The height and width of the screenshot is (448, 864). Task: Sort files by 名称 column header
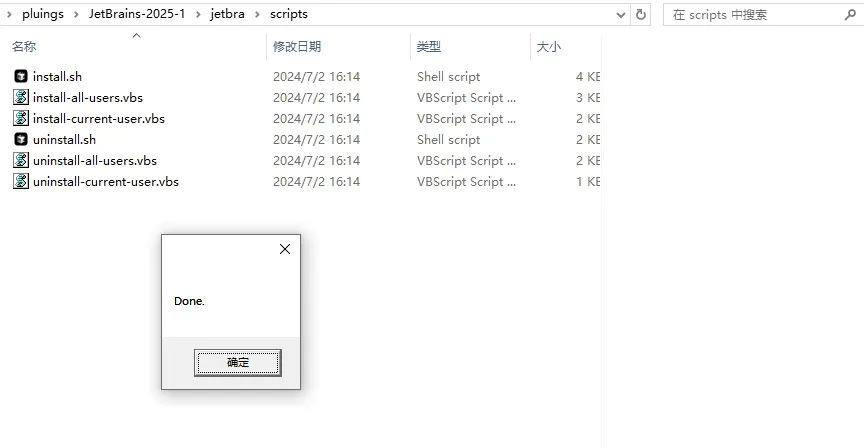[x=24, y=47]
